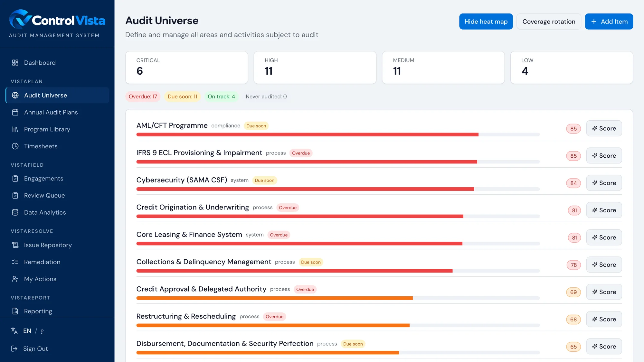
Task: Click the 85 score badge for AML/CFT
Action: coord(573,129)
